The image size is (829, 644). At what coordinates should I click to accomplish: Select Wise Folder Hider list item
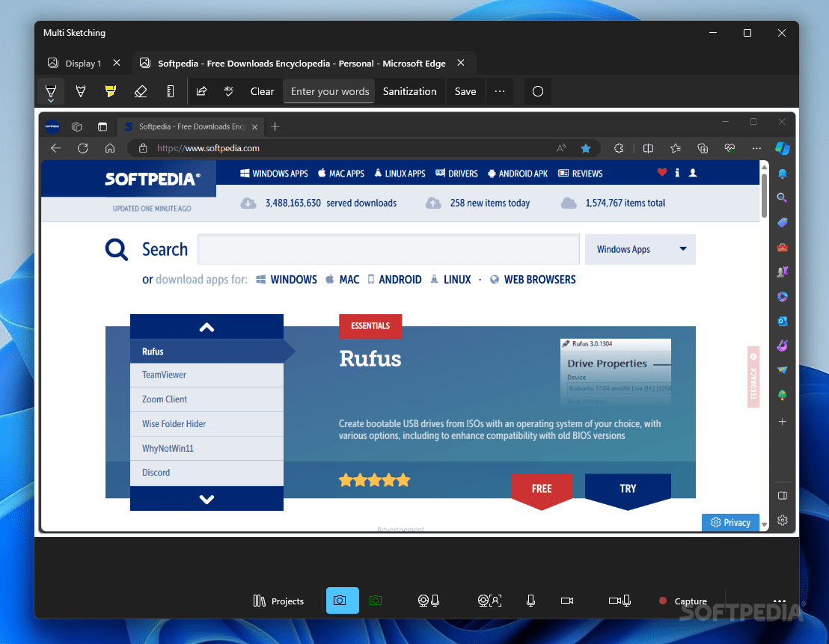(207, 424)
